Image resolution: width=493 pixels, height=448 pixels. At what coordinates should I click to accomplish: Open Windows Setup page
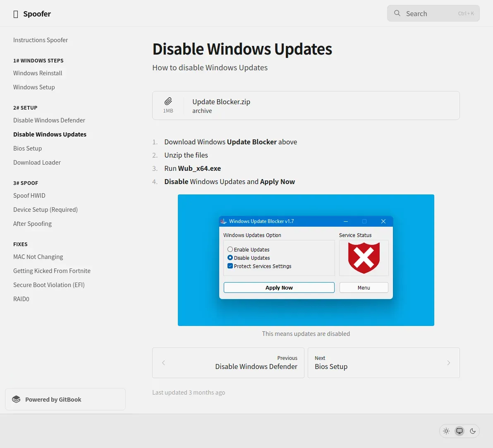tap(34, 87)
